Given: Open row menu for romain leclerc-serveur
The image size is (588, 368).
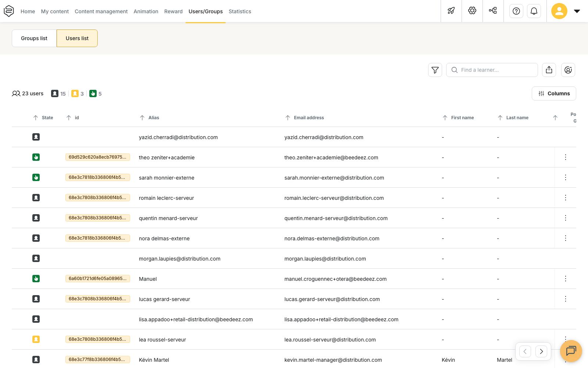Looking at the screenshot, I should click(x=566, y=198).
